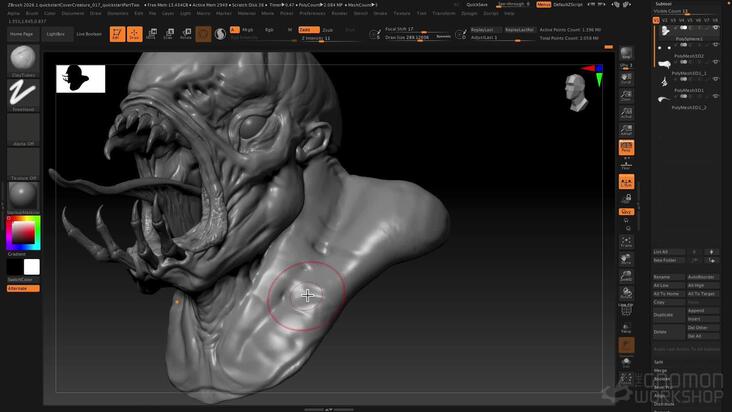Expand the Split section
Screen dimensions: 732x412
pyautogui.click(x=658, y=362)
